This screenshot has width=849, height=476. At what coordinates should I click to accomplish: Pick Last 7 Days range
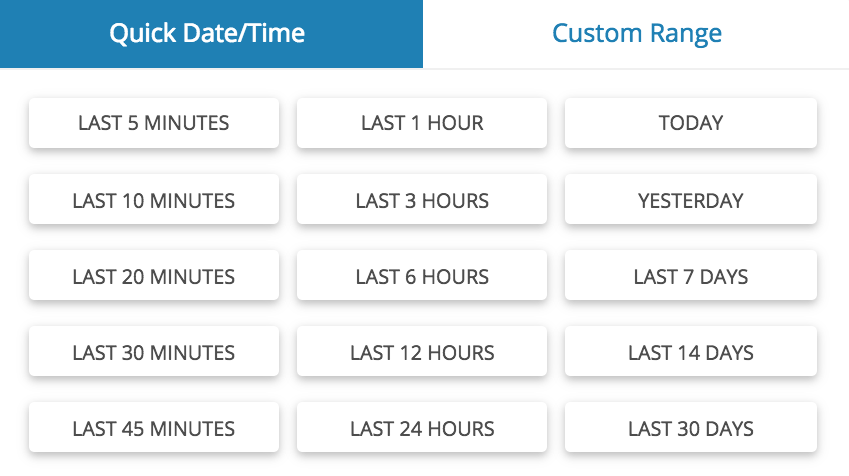(x=691, y=275)
